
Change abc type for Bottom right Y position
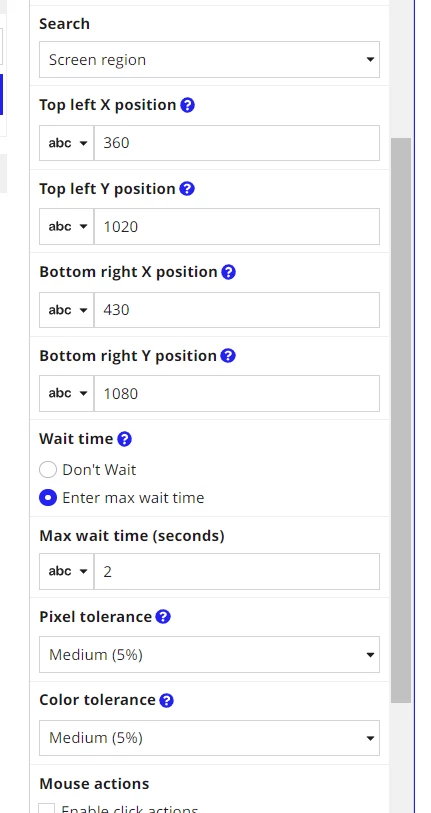point(67,394)
